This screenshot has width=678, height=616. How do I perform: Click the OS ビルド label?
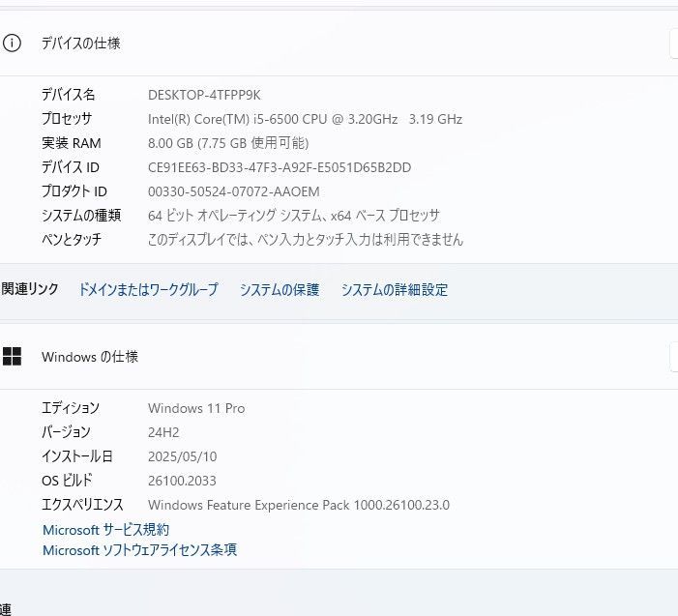tap(67, 481)
